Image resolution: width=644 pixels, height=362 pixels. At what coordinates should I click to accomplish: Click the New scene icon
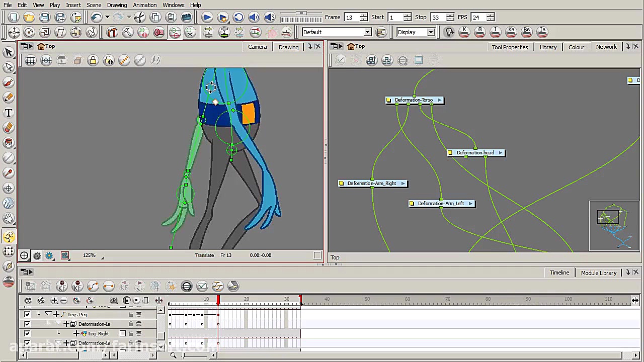point(14,18)
